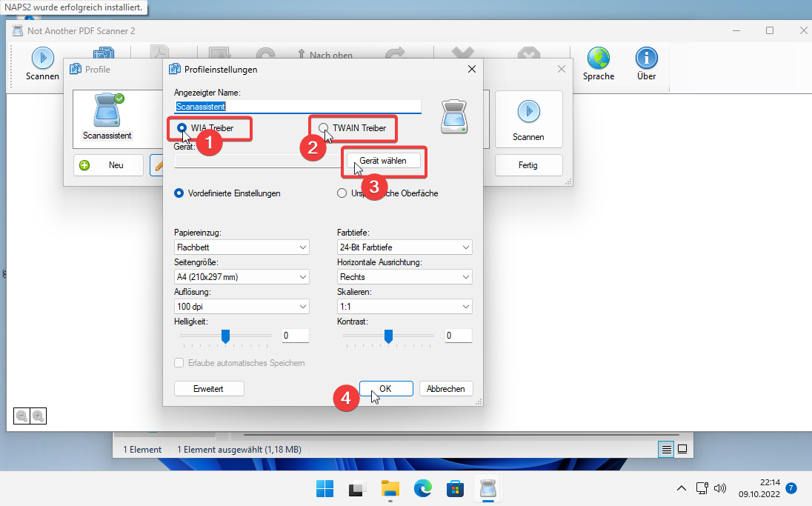Screen dimensions: 812x506
Task: Click the NAPS2 scanner taskbar icon
Action: 487,488
